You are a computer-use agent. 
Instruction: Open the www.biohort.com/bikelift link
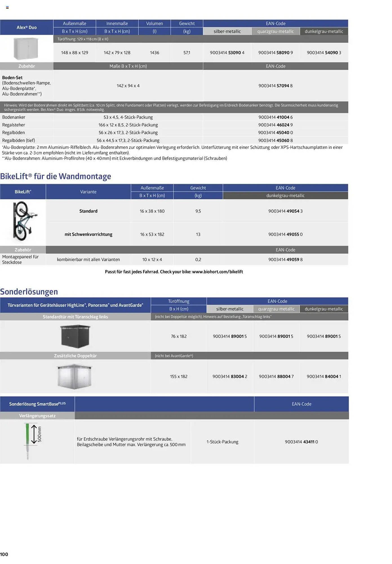click(217, 272)
